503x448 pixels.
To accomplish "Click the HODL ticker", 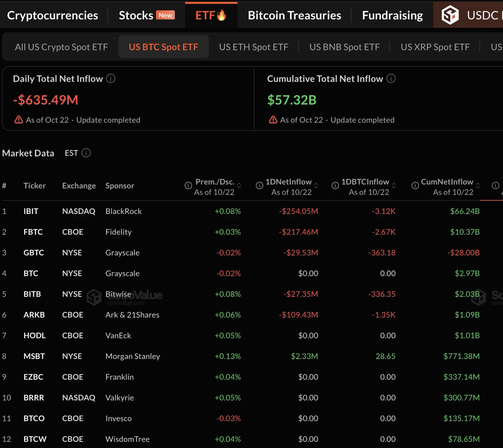I will click(35, 335).
